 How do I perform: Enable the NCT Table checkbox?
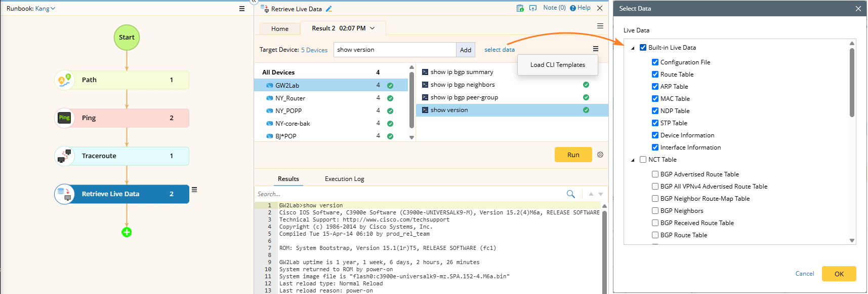click(643, 160)
